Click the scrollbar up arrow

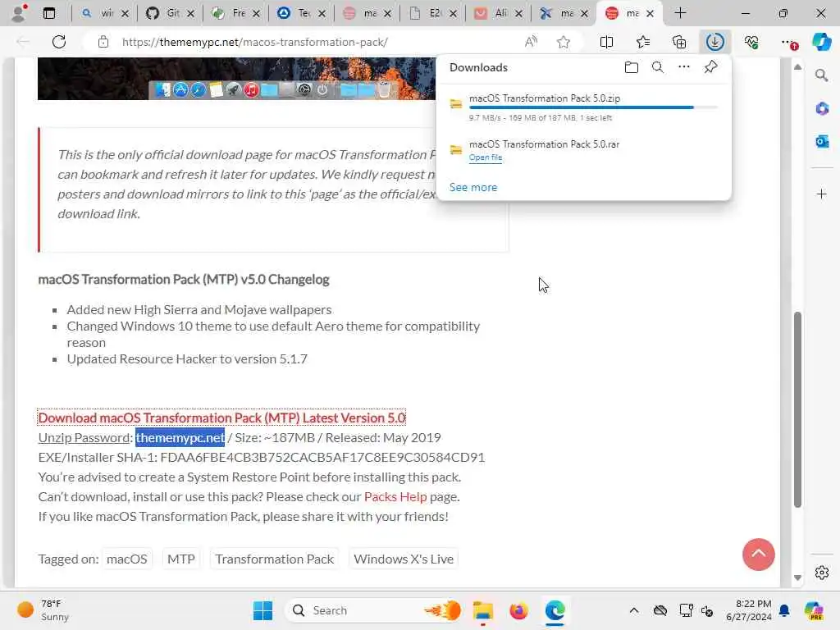(797, 67)
